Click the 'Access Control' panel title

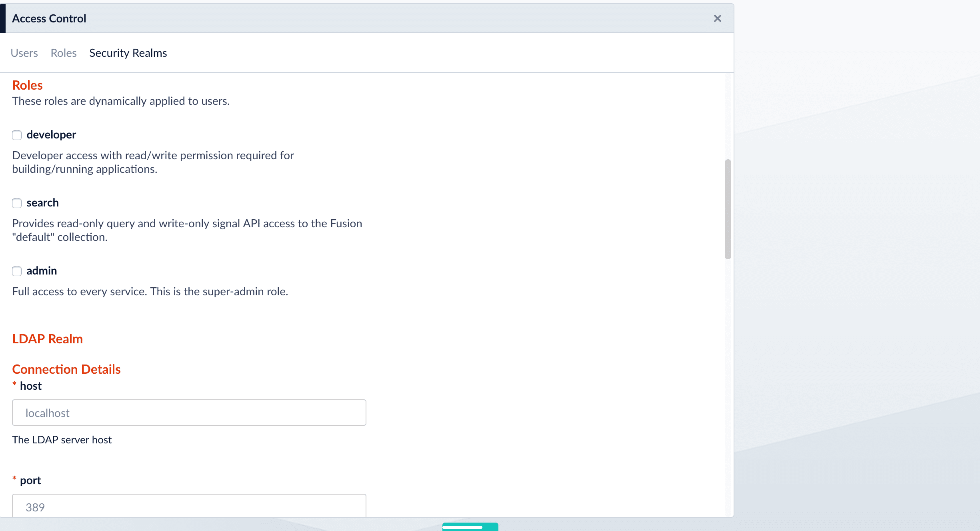coord(49,18)
